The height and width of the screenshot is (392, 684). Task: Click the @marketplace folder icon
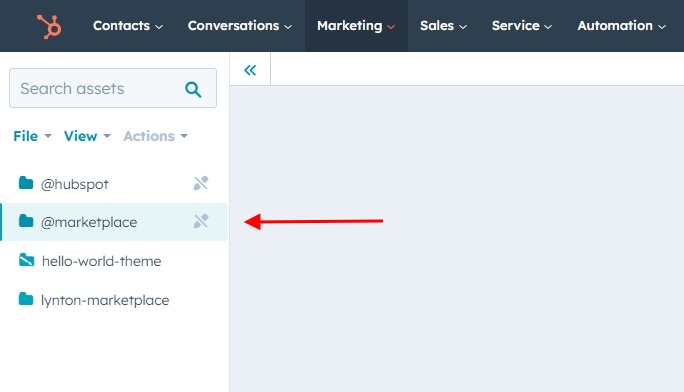pos(26,221)
